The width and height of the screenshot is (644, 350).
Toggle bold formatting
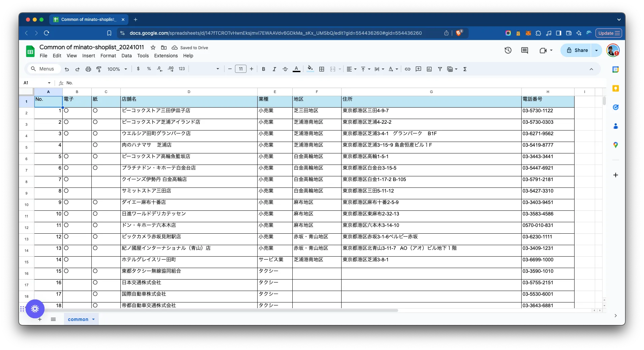point(263,69)
